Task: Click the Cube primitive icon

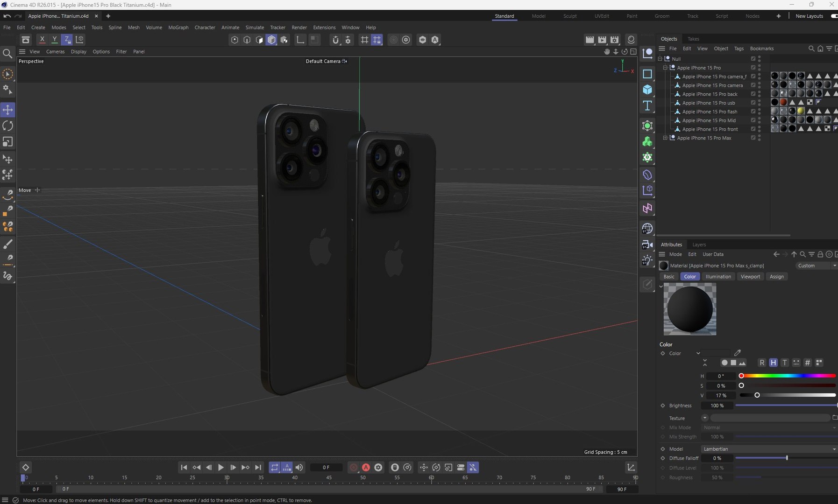Action: [647, 90]
